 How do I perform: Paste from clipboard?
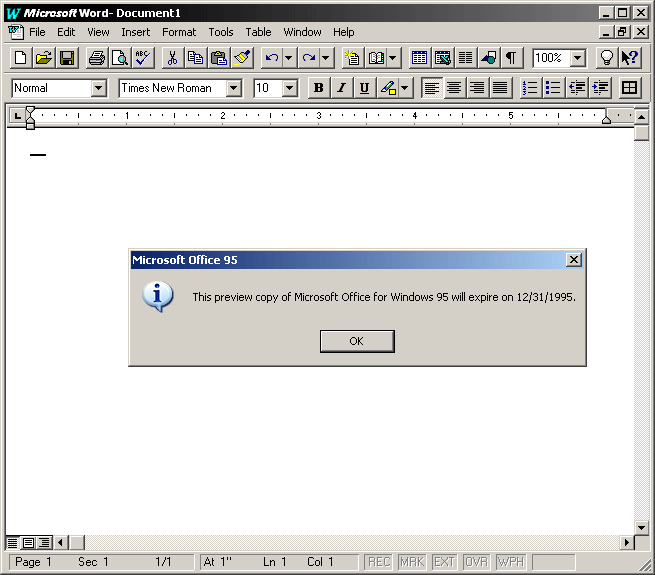(218, 58)
